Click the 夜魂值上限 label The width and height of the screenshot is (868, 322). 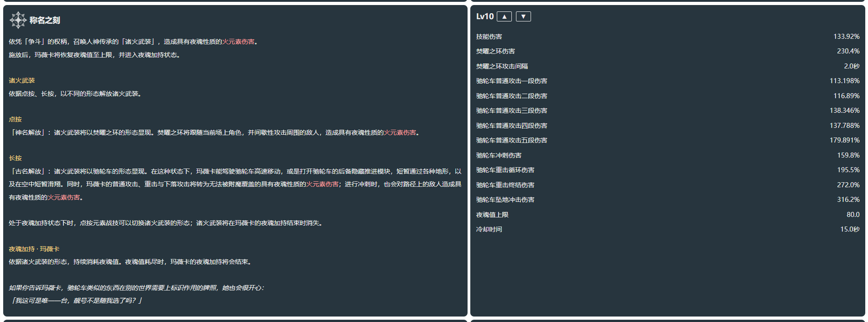point(492,215)
